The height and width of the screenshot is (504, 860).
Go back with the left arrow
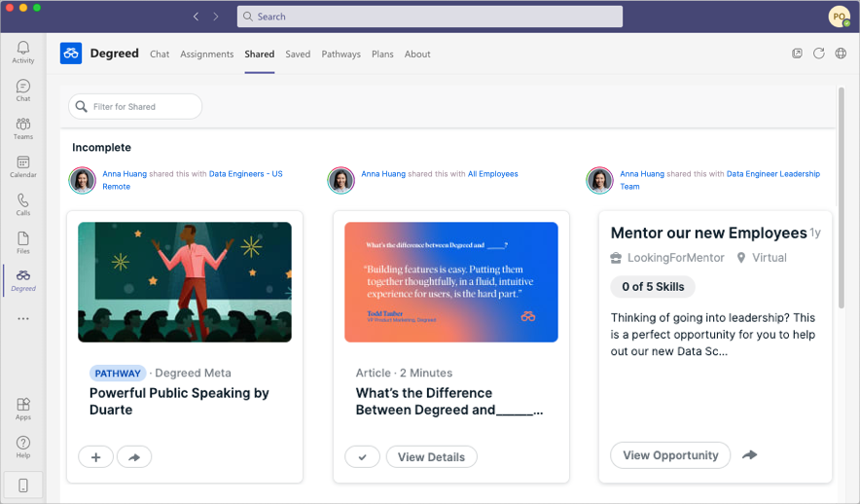pyautogui.click(x=196, y=17)
